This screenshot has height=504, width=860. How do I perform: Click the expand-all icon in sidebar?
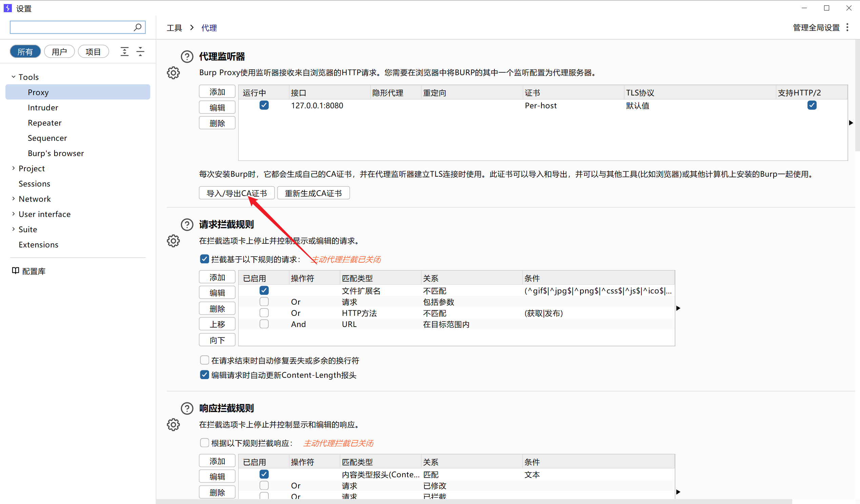click(x=125, y=51)
